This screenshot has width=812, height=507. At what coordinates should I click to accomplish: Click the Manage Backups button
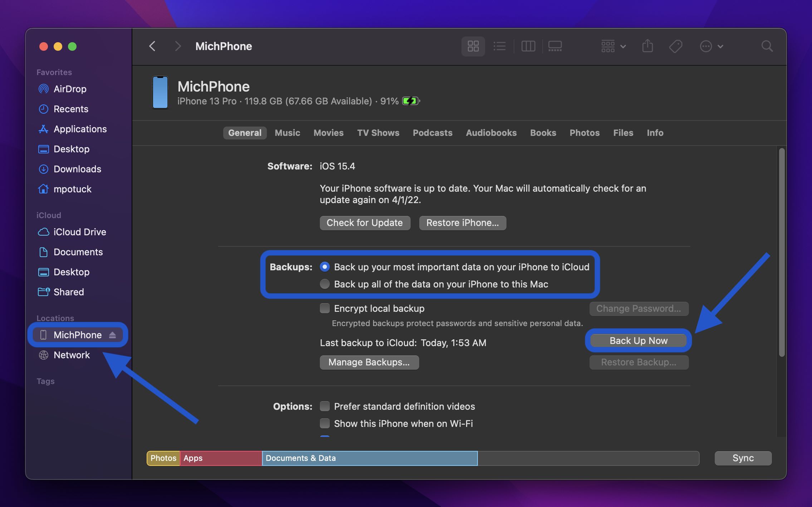(369, 362)
